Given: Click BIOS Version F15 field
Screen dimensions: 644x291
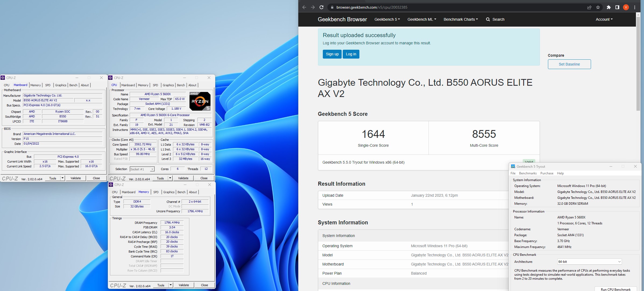Looking at the screenshot, I should pos(63,139).
